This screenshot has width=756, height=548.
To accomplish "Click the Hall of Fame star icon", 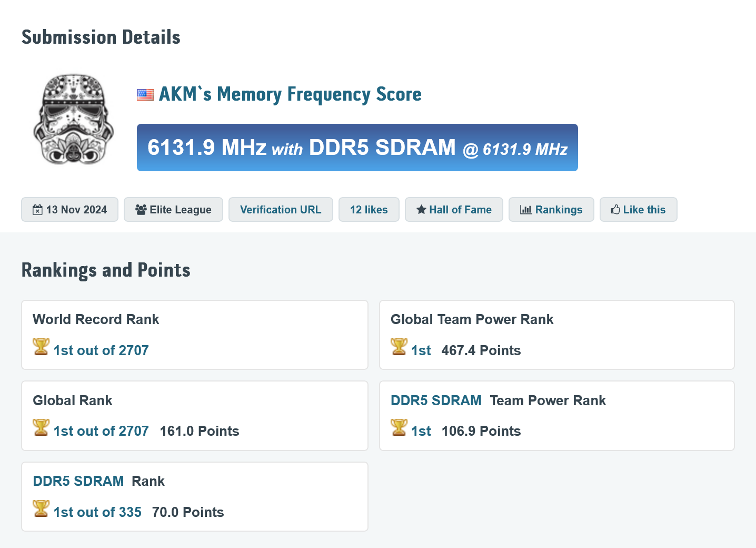I will [421, 210].
